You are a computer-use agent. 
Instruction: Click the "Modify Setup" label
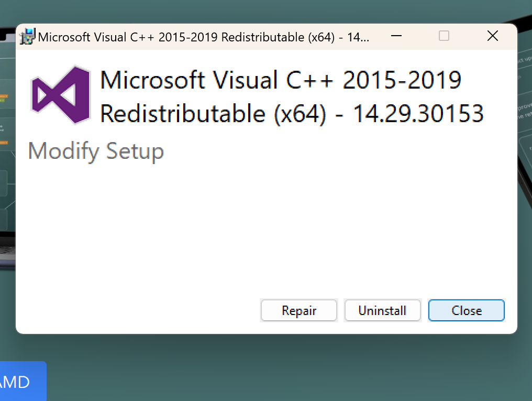coord(96,151)
